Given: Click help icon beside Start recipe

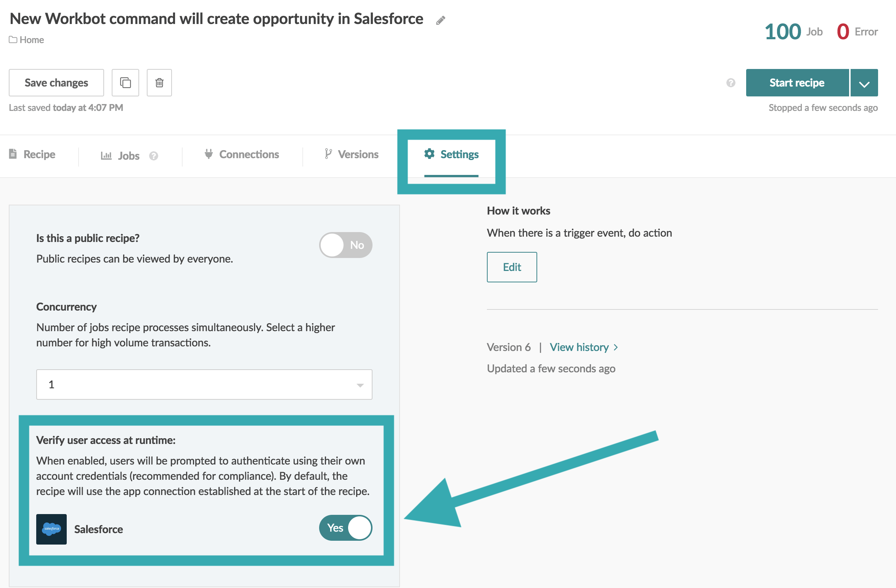Looking at the screenshot, I should [x=731, y=83].
